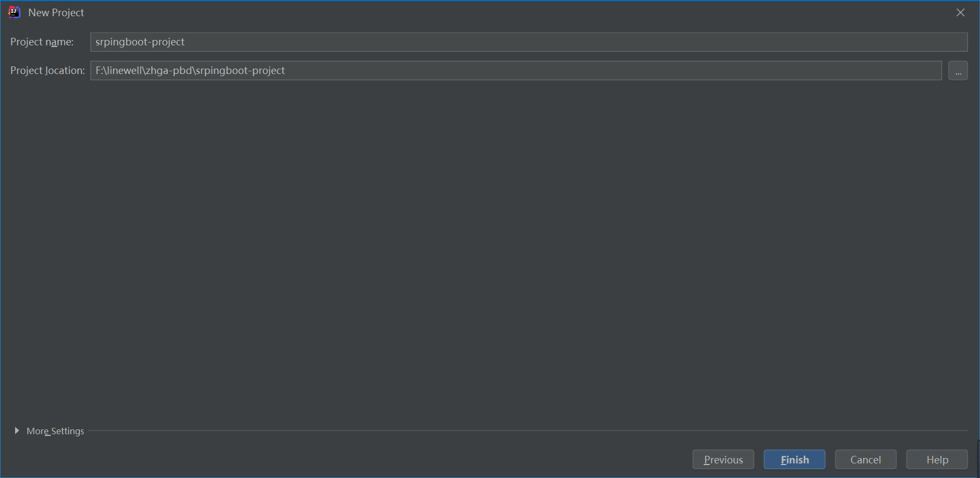Image resolution: width=980 pixels, height=478 pixels.
Task: Click the 'Project name:' label
Action: (42, 42)
